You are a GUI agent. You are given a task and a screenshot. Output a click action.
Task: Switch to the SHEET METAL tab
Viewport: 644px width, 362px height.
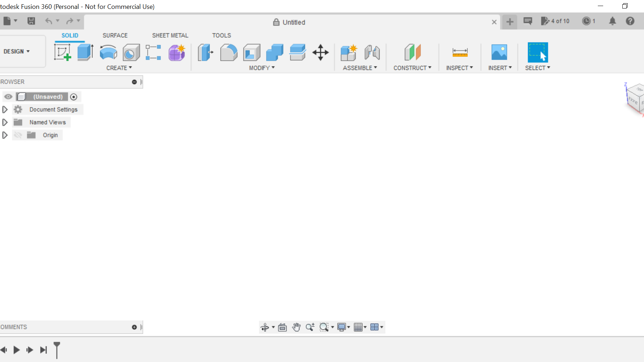point(170,36)
